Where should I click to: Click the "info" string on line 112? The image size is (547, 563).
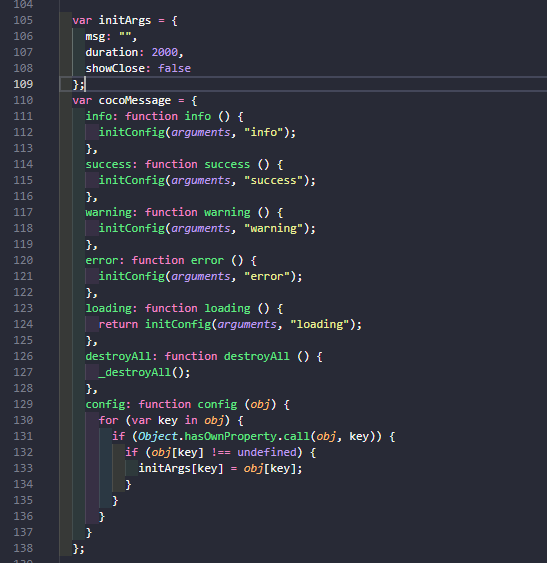coord(264,132)
